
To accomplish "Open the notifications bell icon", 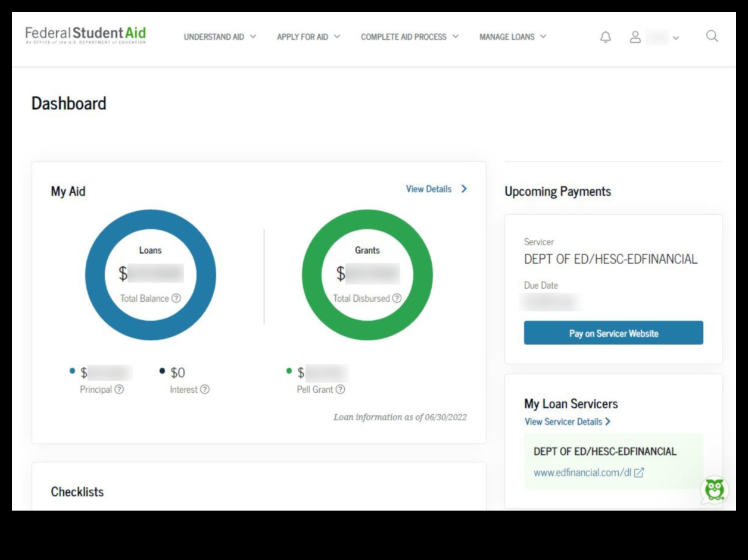I will coord(605,37).
